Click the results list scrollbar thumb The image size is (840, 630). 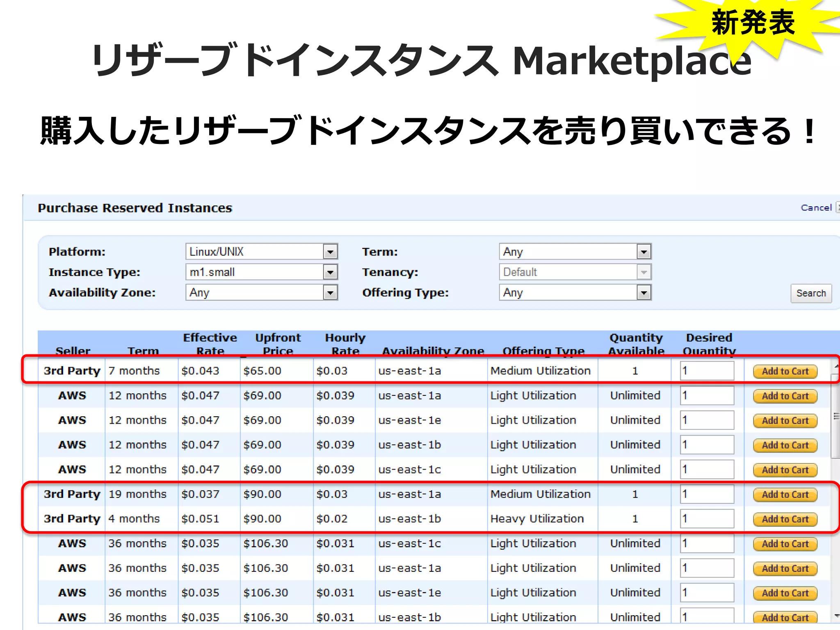(x=836, y=416)
